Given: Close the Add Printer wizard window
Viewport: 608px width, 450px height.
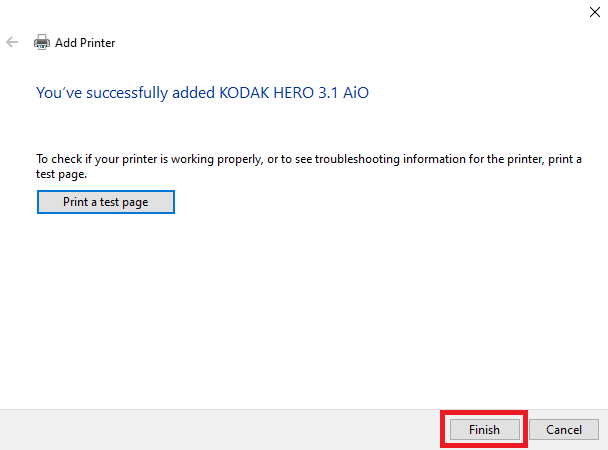Looking at the screenshot, I should coord(594,12).
